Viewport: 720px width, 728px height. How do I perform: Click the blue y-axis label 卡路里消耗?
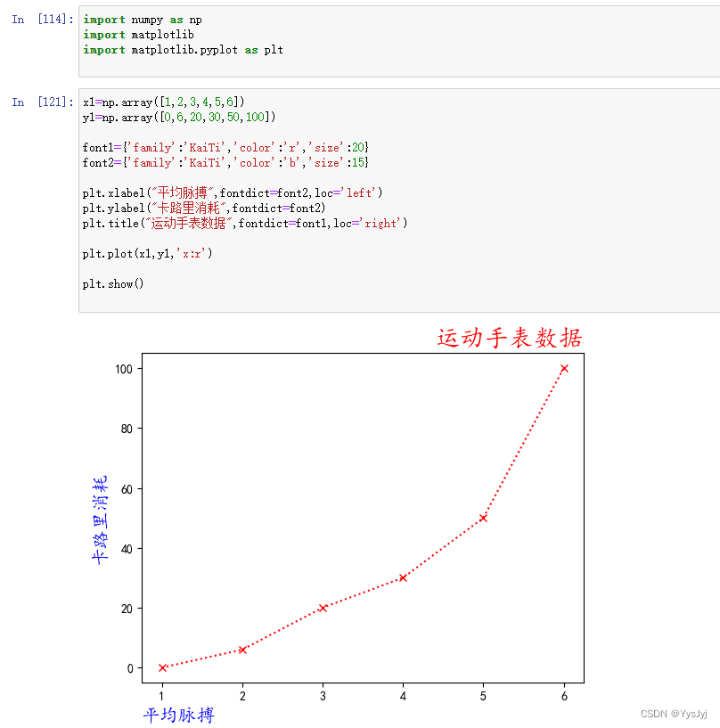(x=100, y=519)
